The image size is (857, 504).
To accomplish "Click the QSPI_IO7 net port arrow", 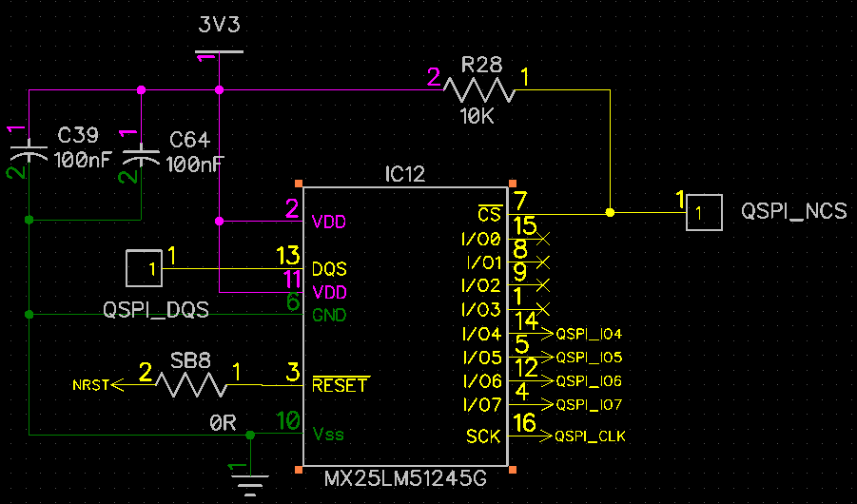I will tap(548, 404).
